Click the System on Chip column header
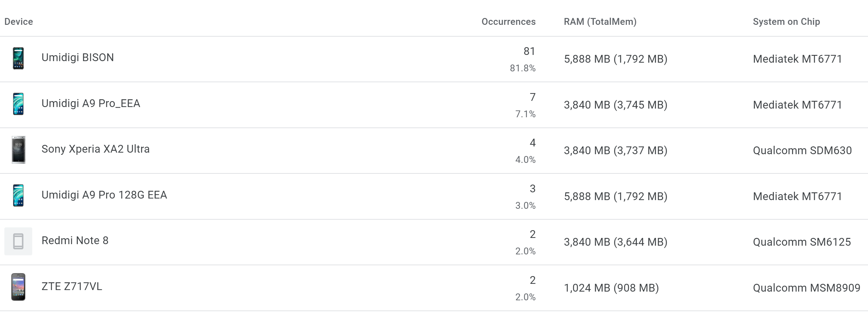 (x=786, y=22)
